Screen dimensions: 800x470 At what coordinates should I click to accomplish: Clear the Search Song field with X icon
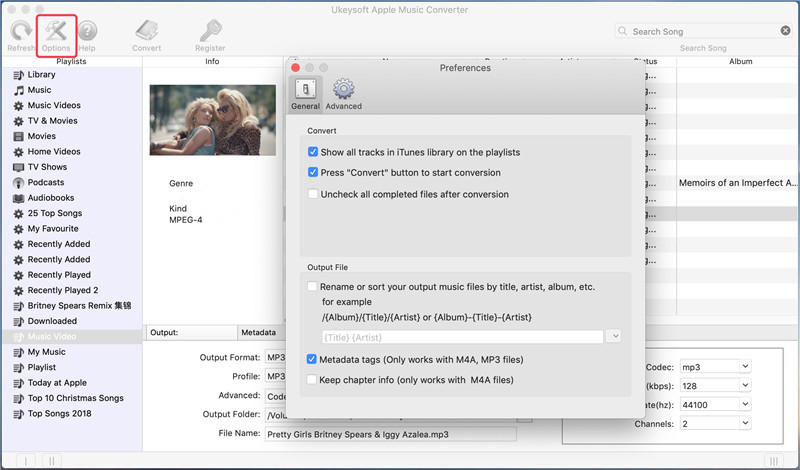click(785, 31)
